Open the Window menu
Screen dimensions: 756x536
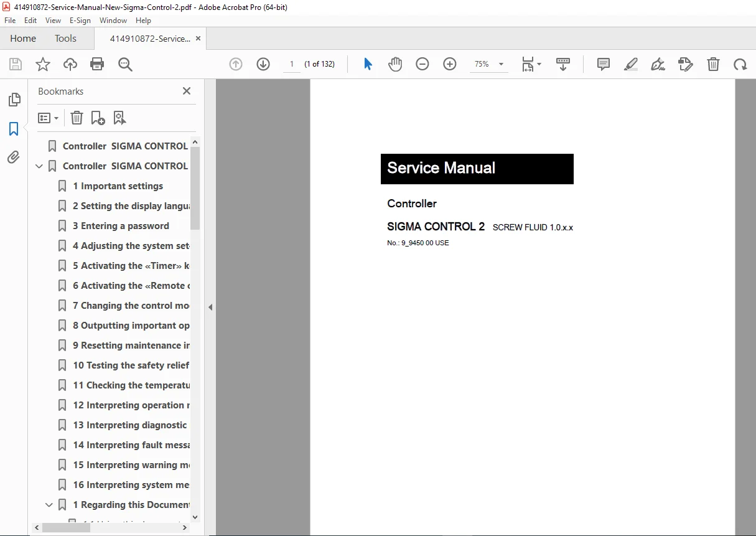[x=113, y=20]
